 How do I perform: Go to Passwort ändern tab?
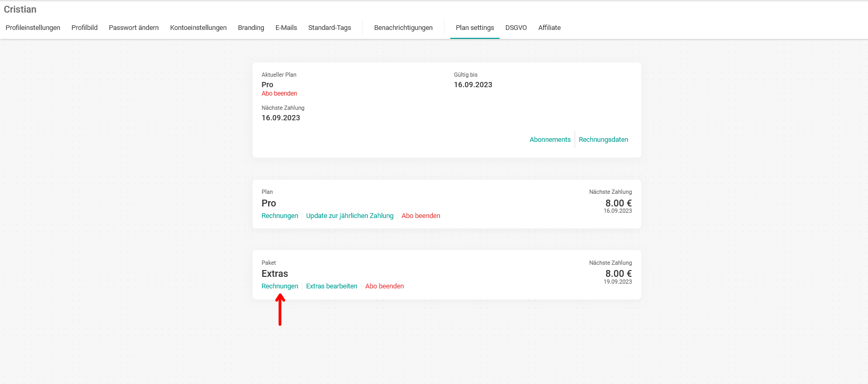click(134, 28)
